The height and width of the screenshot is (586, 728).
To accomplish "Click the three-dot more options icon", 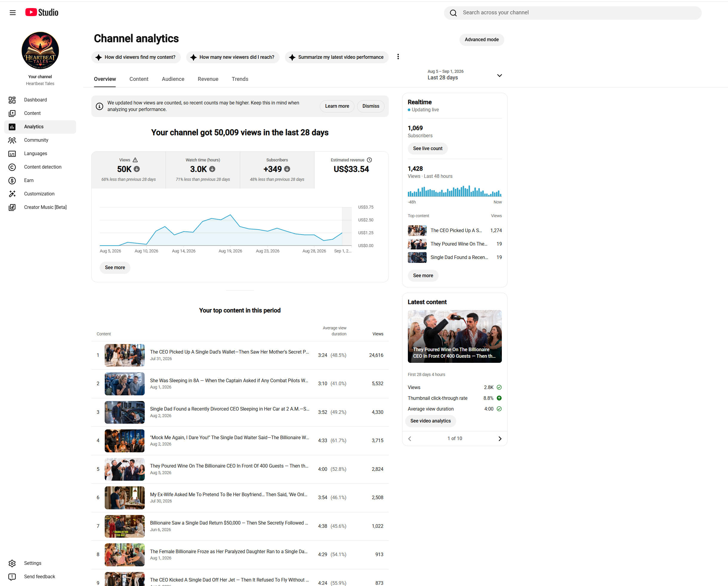I will (398, 57).
